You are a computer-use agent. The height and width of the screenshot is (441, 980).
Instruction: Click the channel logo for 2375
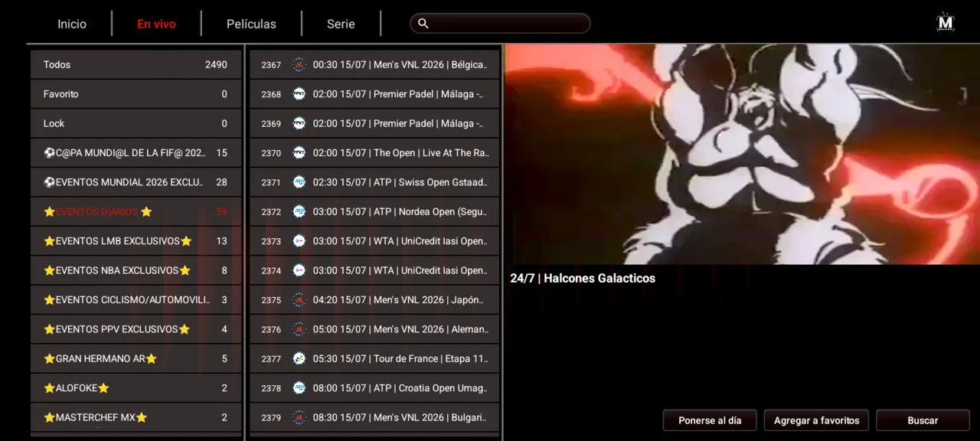[x=299, y=300]
